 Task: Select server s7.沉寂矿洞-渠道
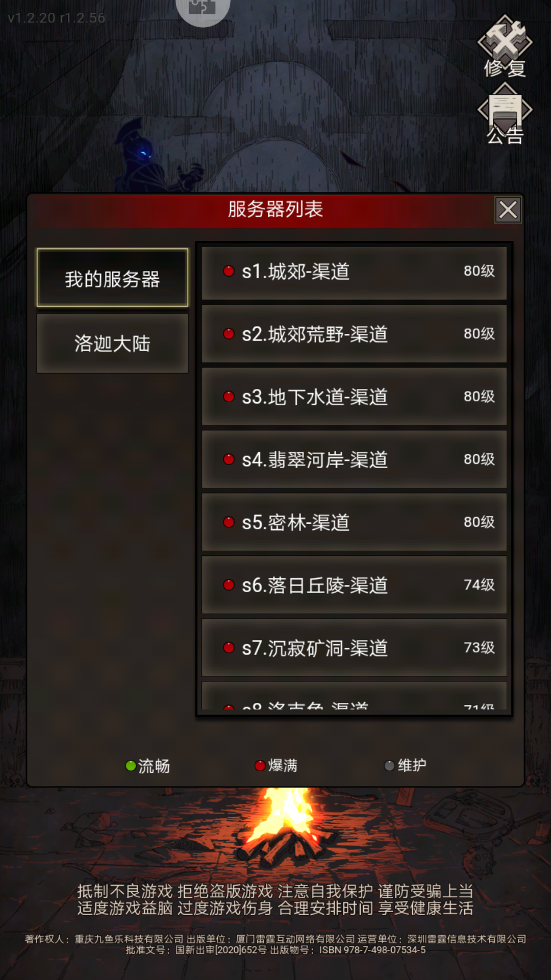pyautogui.click(x=354, y=648)
